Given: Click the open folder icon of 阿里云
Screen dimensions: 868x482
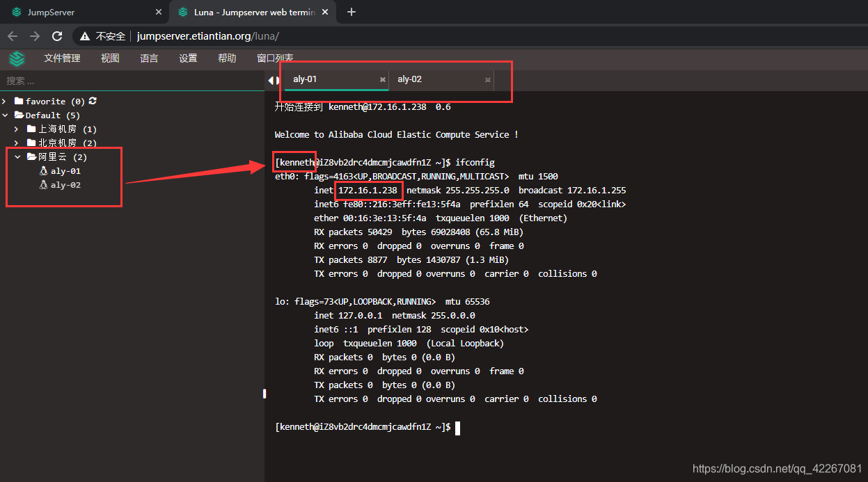Looking at the screenshot, I should [31, 156].
